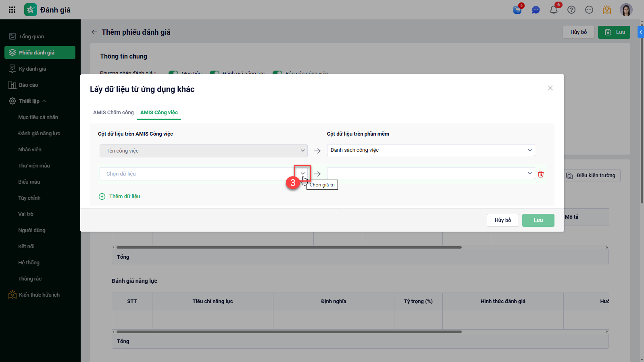Open Biểu mẫu in sidebar

[29, 182]
